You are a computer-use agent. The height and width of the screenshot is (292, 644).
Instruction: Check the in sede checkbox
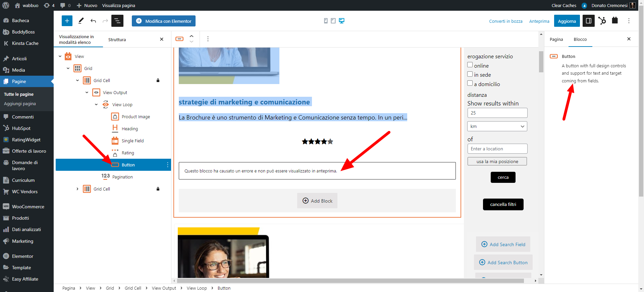470,74
